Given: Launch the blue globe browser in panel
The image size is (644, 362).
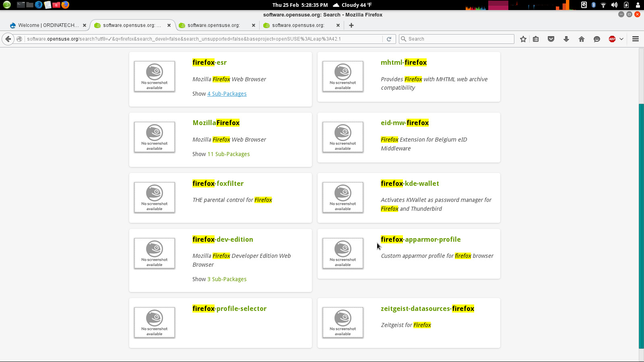Looking at the screenshot, I should coord(39,5).
